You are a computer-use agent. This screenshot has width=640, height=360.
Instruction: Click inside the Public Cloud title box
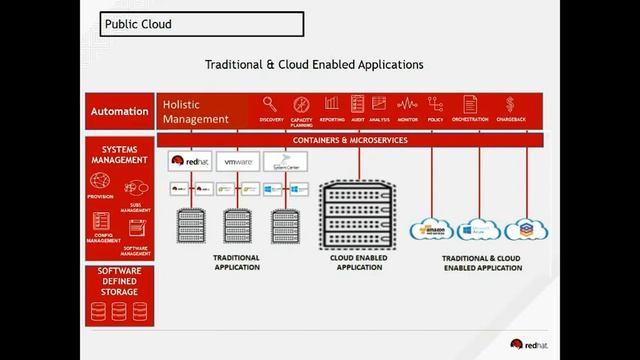(x=202, y=24)
